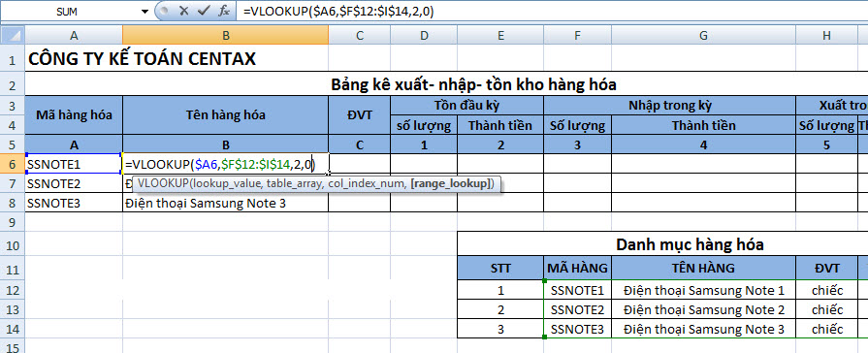This screenshot has width=868, height=353.
Task: Select the Thành tiền header in column G
Action: [x=703, y=125]
